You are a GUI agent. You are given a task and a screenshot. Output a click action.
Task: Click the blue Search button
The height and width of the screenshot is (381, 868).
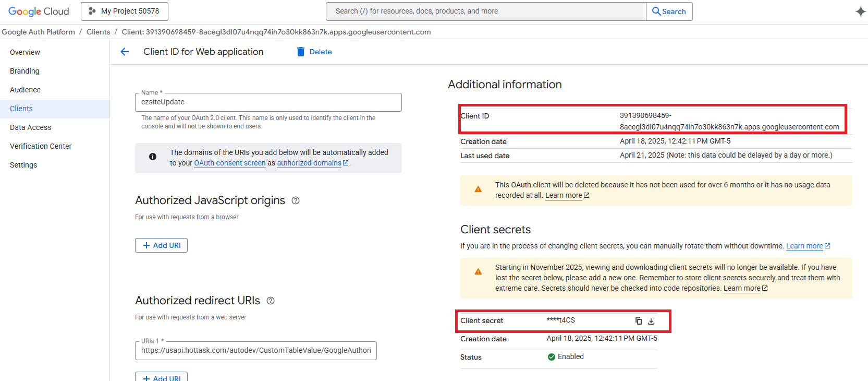(669, 11)
